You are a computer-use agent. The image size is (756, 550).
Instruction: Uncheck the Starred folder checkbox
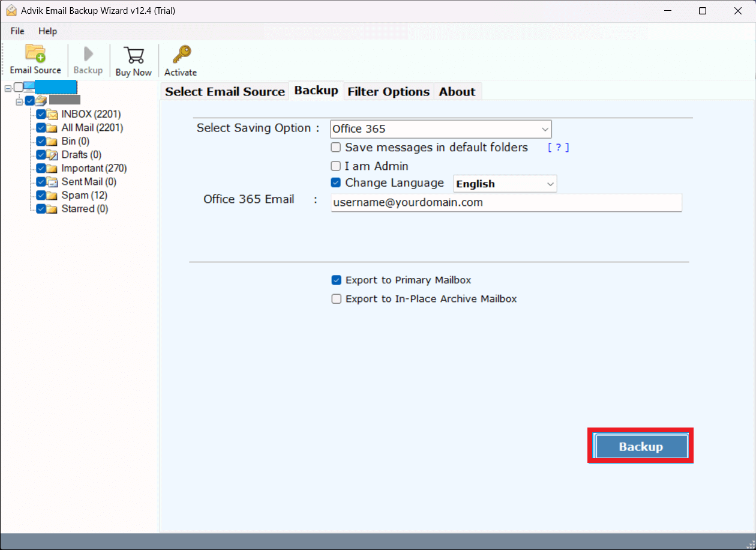(x=41, y=209)
